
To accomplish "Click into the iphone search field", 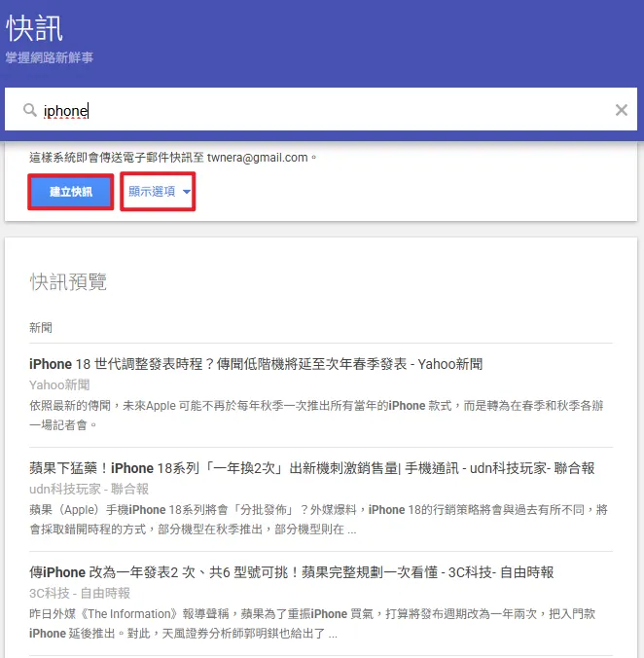I will coord(321,109).
